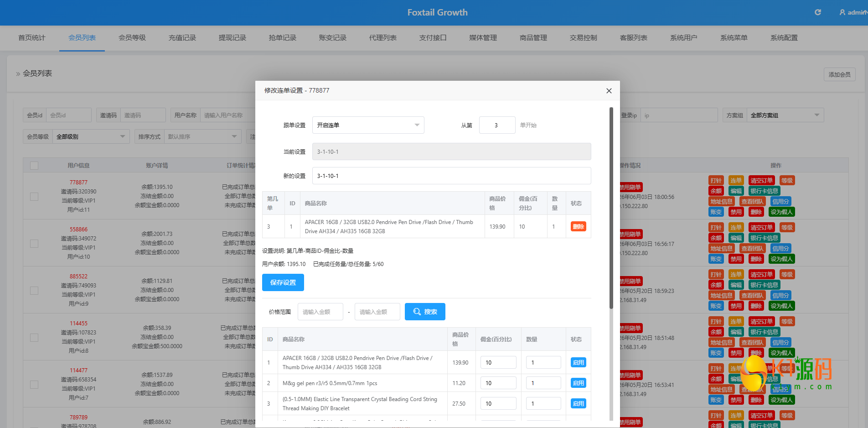Click member ID 778877 link

tap(78, 182)
